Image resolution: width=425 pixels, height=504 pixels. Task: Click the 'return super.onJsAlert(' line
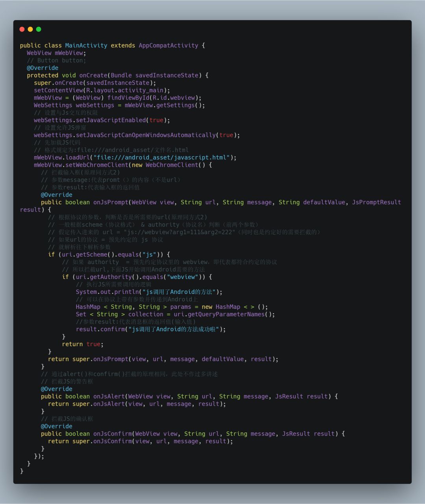[137, 404]
